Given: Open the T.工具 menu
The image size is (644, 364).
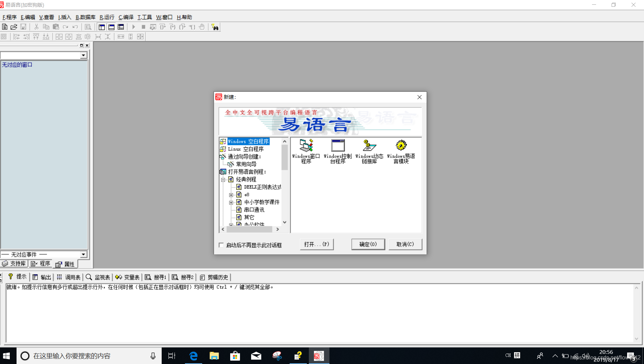Looking at the screenshot, I should (x=144, y=17).
